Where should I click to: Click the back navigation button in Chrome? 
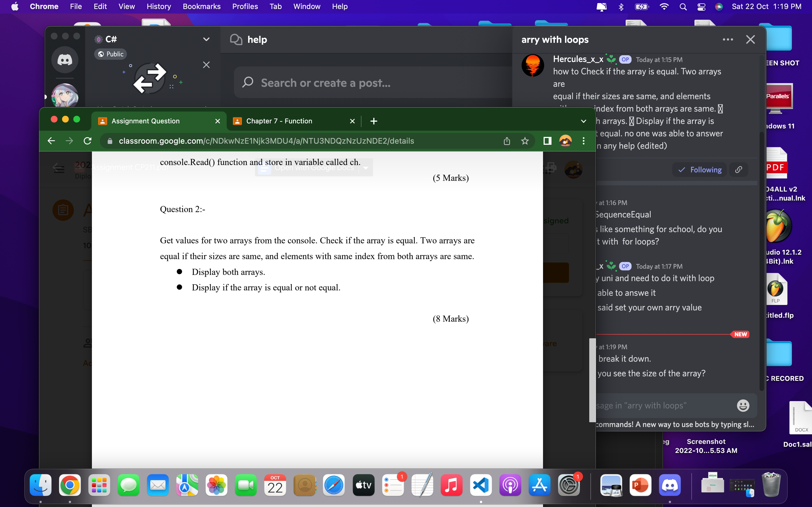51,141
